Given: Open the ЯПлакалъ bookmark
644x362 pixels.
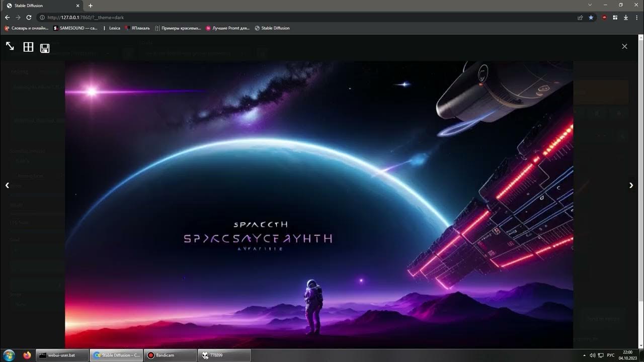Looking at the screenshot, I should (137, 28).
